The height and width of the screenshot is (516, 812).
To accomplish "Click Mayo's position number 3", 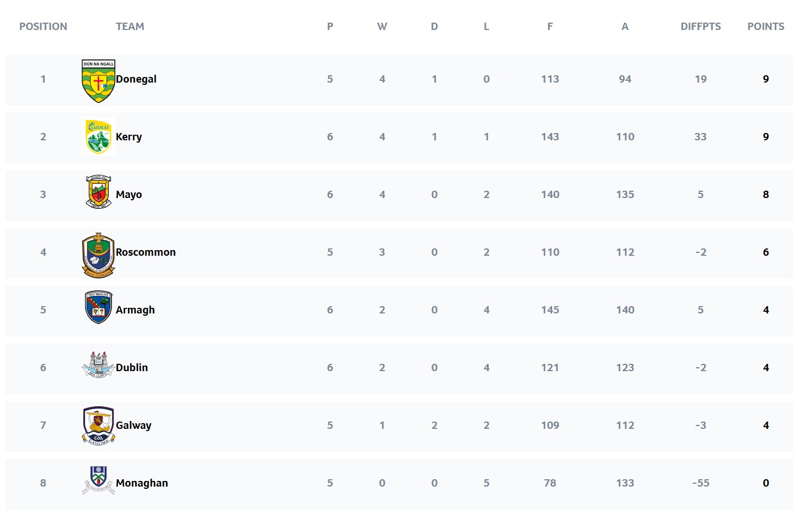I will 43,195.
